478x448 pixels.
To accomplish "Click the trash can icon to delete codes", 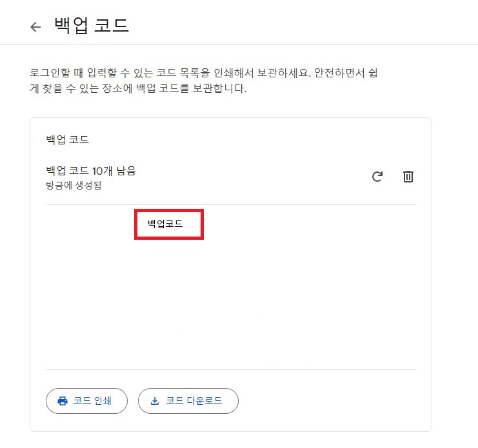I will (x=408, y=177).
